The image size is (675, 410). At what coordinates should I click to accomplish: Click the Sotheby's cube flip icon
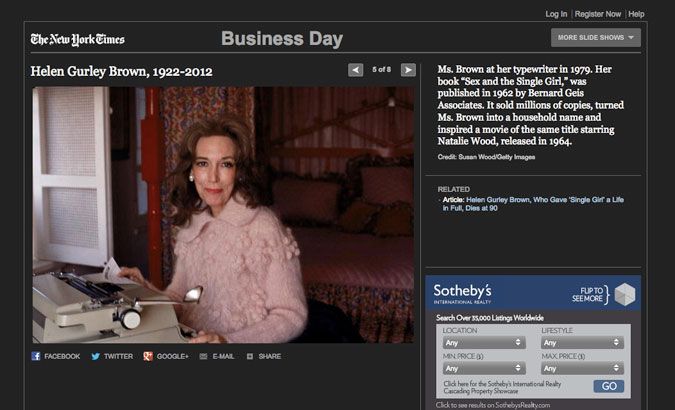point(625,295)
